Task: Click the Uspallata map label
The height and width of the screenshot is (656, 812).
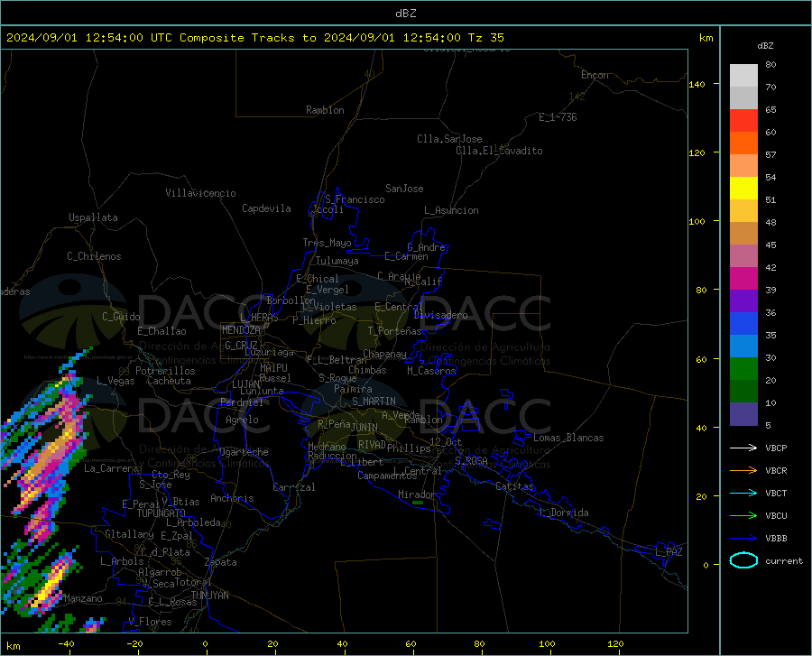Action: [93, 217]
